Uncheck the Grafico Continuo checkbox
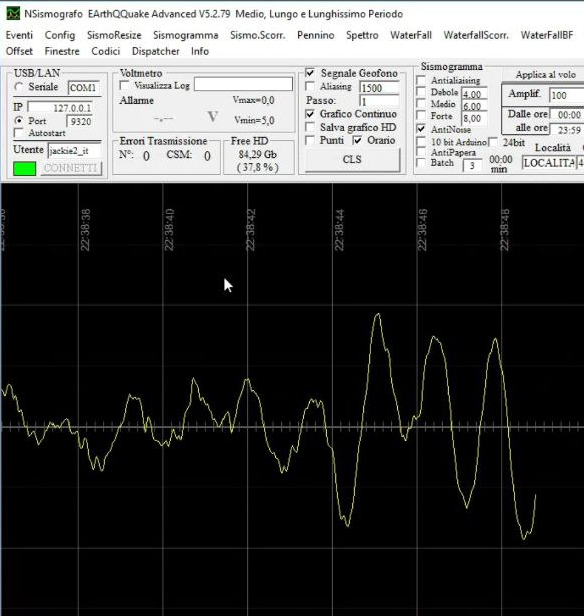Image resolution: width=584 pixels, height=616 pixels. pyautogui.click(x=310, y=114)
